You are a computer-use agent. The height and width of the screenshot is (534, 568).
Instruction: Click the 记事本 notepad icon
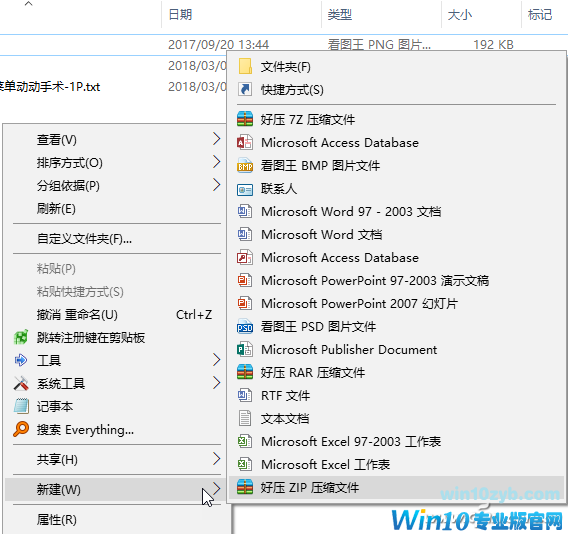[x=21, y=406]
